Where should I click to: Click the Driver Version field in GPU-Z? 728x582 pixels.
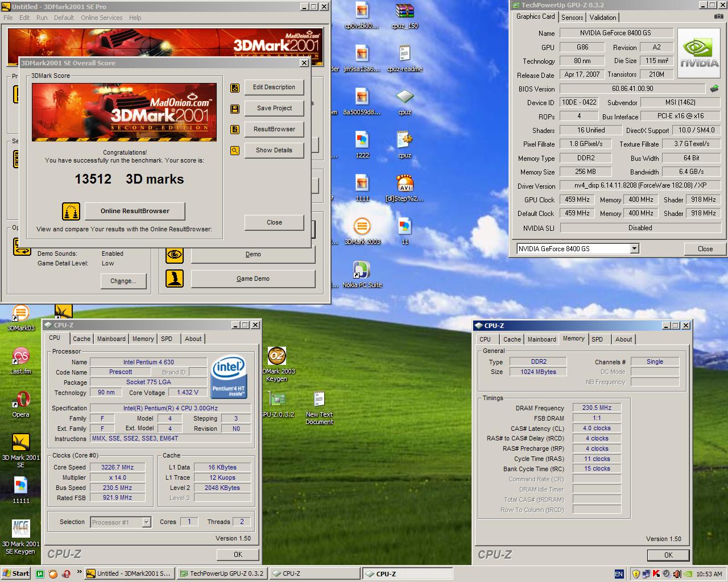tap(640, 186)
